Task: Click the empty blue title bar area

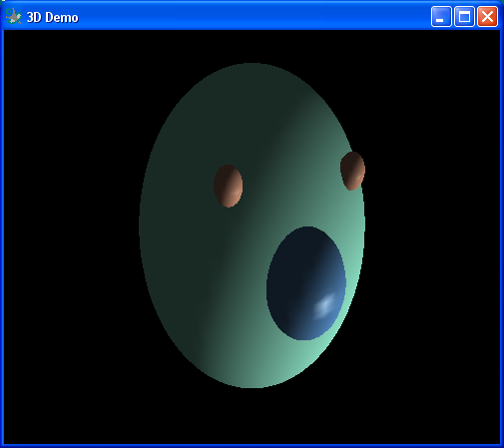Action: pos(252,17)
